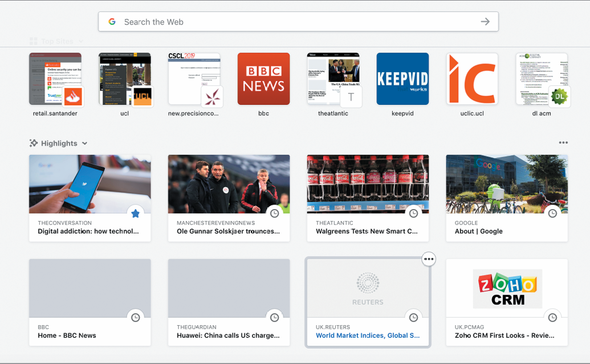Click history clock on Reuters card
This screenshot has height=364, width=590.
(x=413, y=318)
